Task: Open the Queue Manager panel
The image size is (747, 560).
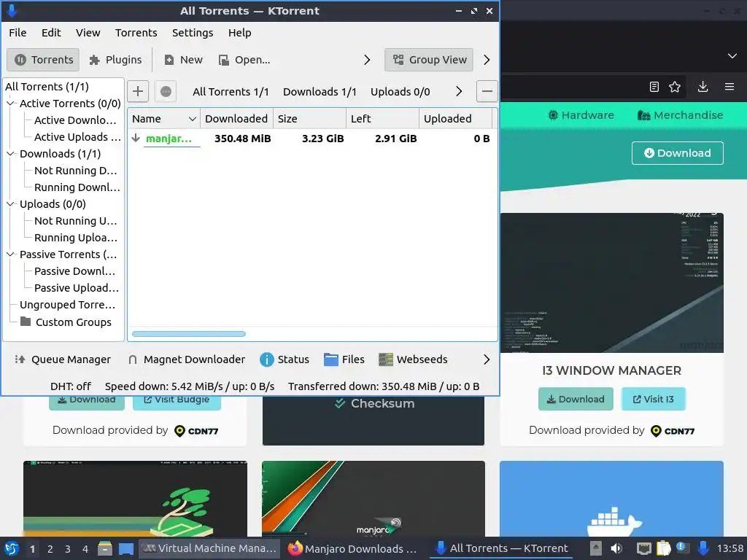Action: 63,359
